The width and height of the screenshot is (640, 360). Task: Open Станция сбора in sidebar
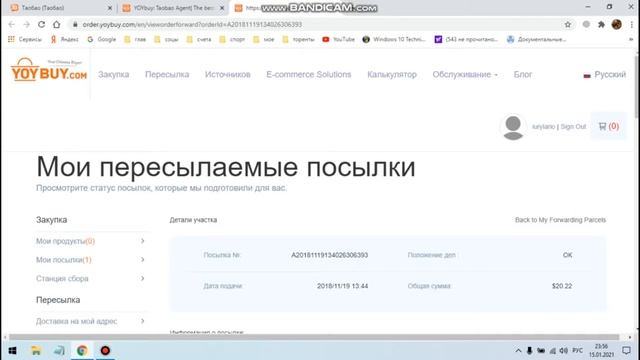point(62,278)
